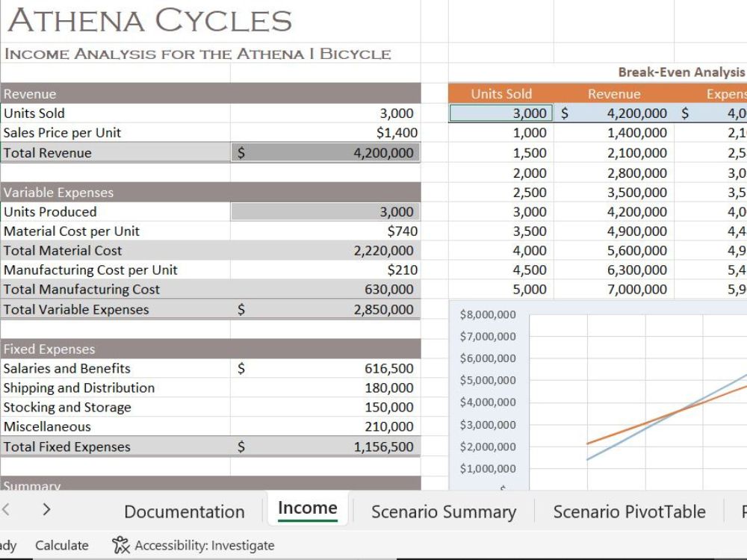
Task: Select the 6,300,000 revenue table cell
Action: coord(614,270)
